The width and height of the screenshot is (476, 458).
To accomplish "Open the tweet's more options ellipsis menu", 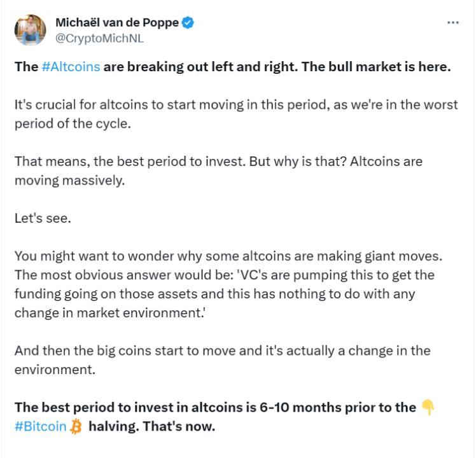I will [x=452, y=22].
